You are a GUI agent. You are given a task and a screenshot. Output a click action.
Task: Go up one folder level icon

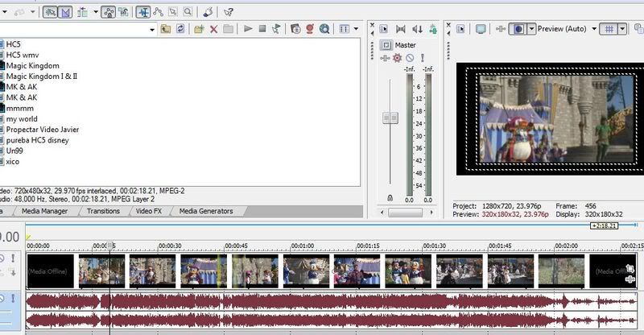pyautogui.click(x=166, y=29)
